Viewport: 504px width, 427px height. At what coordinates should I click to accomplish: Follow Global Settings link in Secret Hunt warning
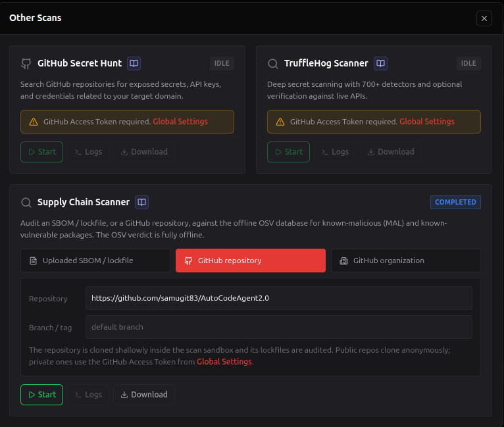[x=180, y=122]
